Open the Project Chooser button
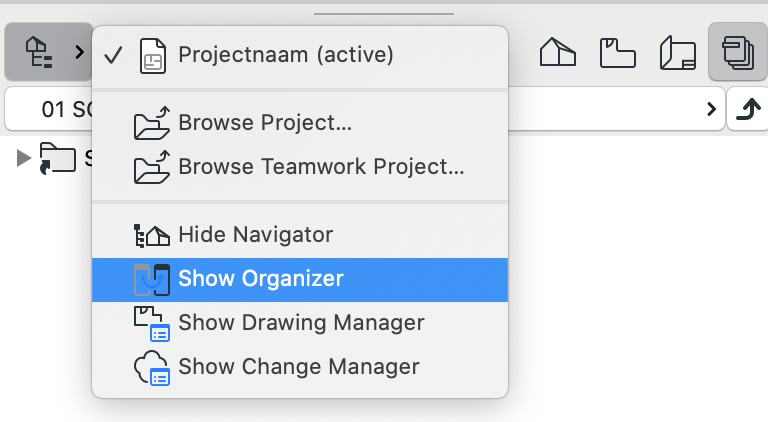The width and height of the screenshot is (768, 422). tap(48, 52)
